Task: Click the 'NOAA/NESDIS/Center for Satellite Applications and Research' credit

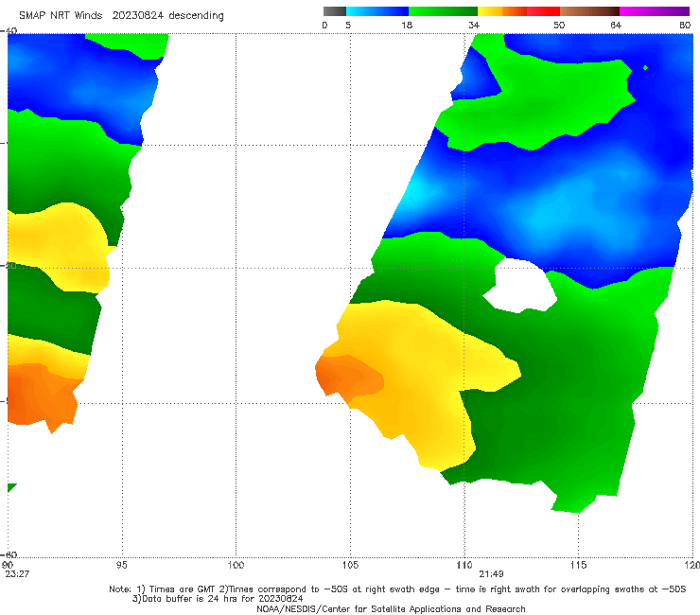Action: [391, 609]
